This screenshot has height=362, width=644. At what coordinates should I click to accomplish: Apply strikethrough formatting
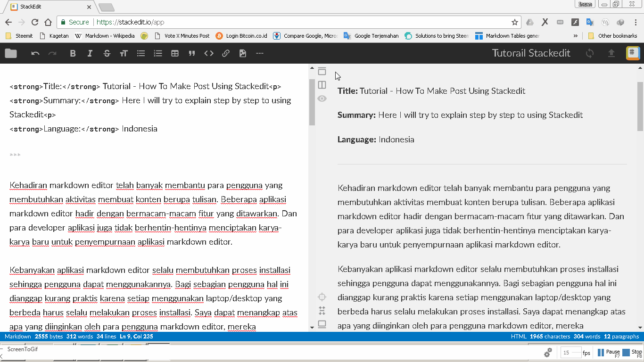click(x=107, y=53)
